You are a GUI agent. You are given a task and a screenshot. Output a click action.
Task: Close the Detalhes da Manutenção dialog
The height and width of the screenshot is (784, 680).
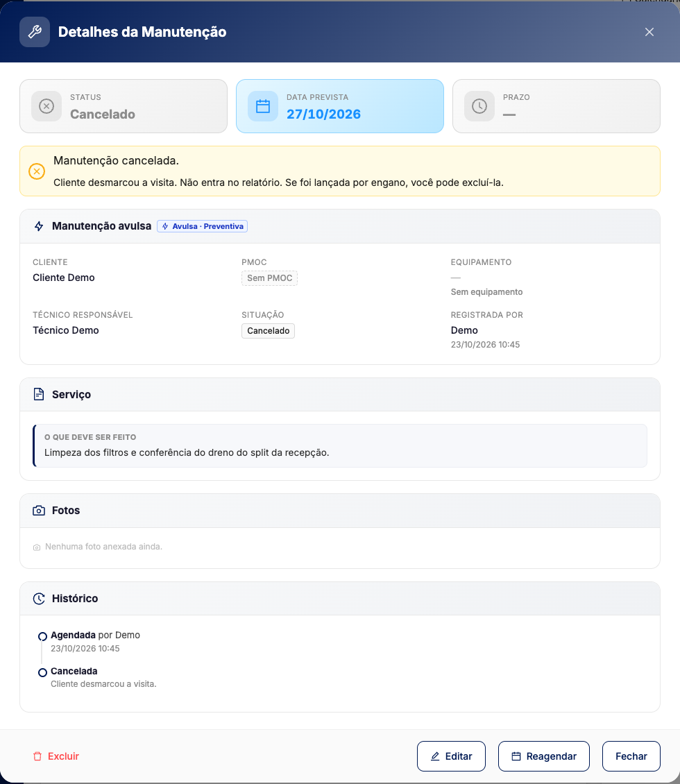649,32
